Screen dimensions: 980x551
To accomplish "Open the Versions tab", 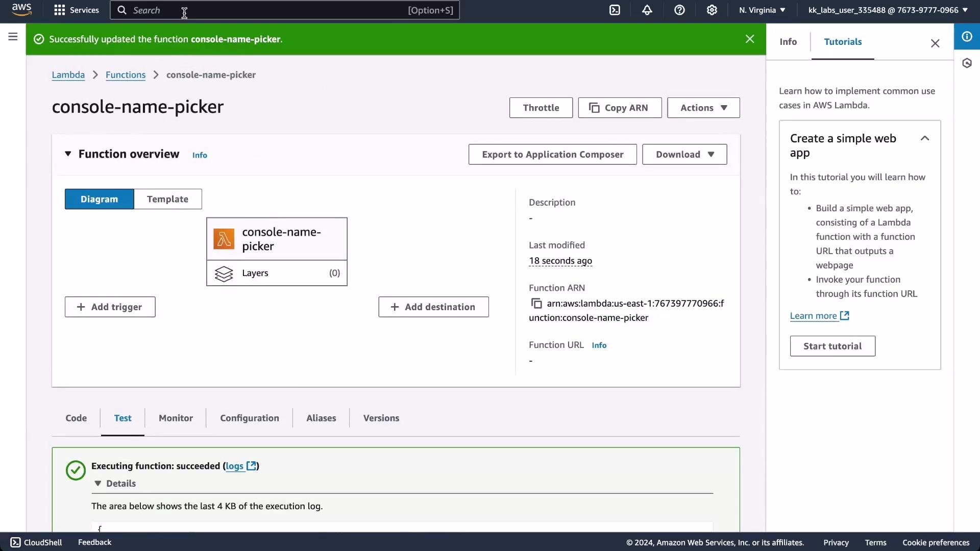I will 381,418.
